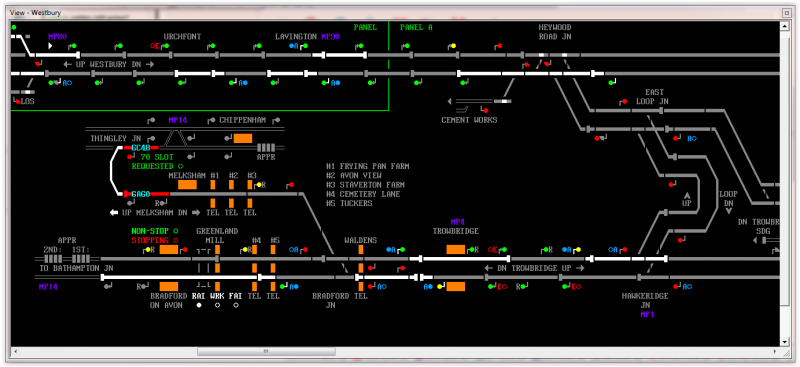Select the WRK crossing status indicator
Viewport: 800px width, 367px height.
(x=217, y=306)
